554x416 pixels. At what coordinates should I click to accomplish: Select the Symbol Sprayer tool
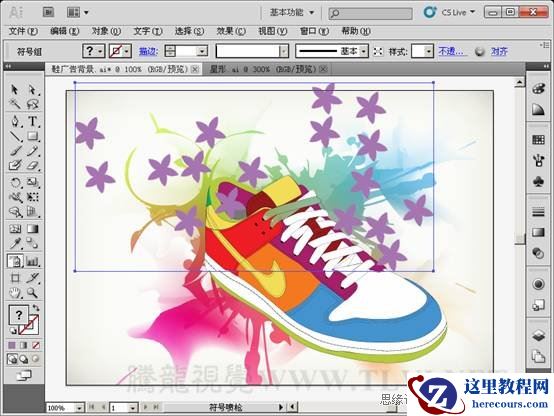(x=15, y=262)
